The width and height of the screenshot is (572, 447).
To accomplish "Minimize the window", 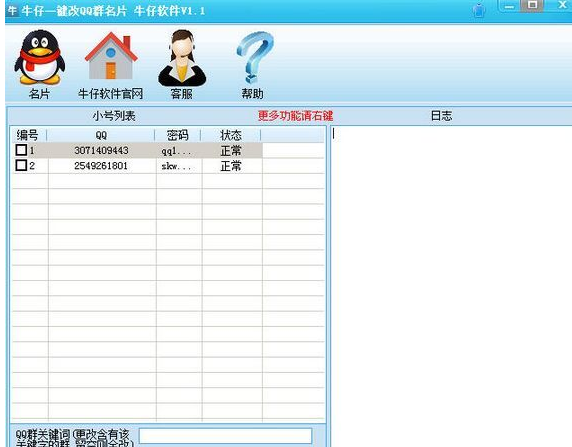I will pos(510,6).
